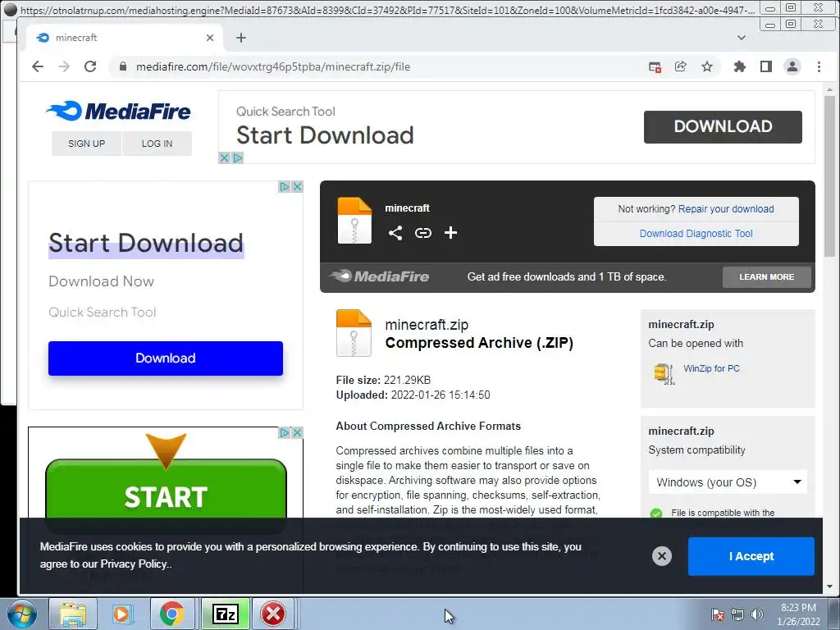Click the blue Download ad button
Screen dimensions: 840x630
pyautogui.click(x=166, y=358)
